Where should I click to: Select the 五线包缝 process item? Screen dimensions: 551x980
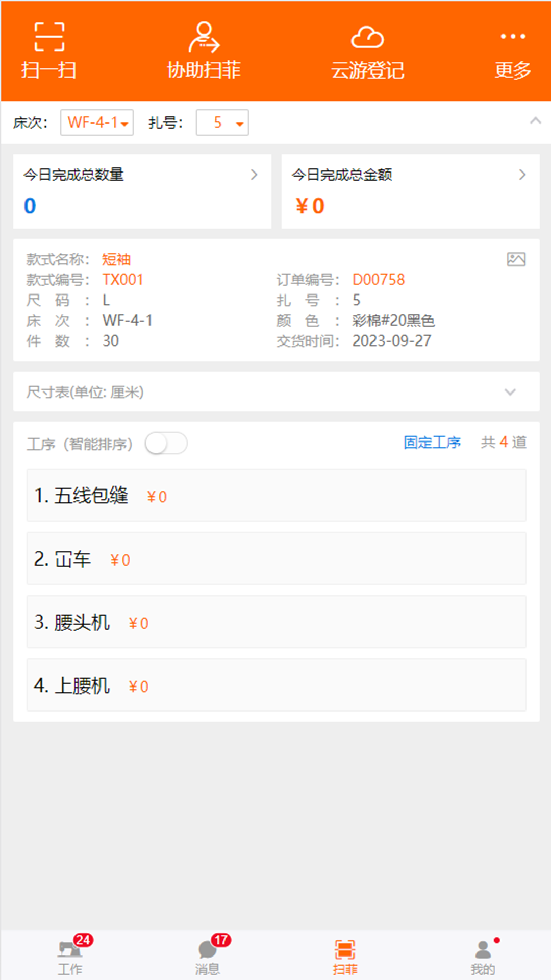point(275,495)
